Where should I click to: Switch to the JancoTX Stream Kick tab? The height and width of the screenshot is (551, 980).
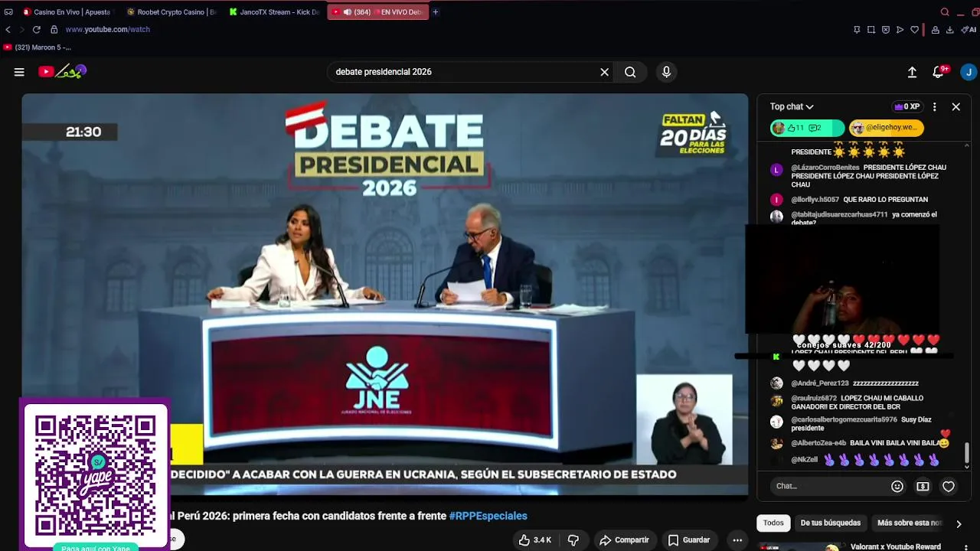[274, 12]
